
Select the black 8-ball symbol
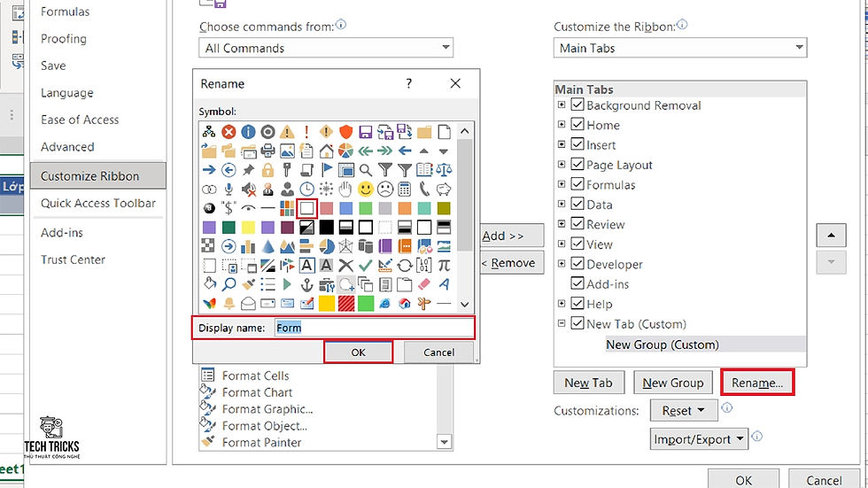point(209,208)
